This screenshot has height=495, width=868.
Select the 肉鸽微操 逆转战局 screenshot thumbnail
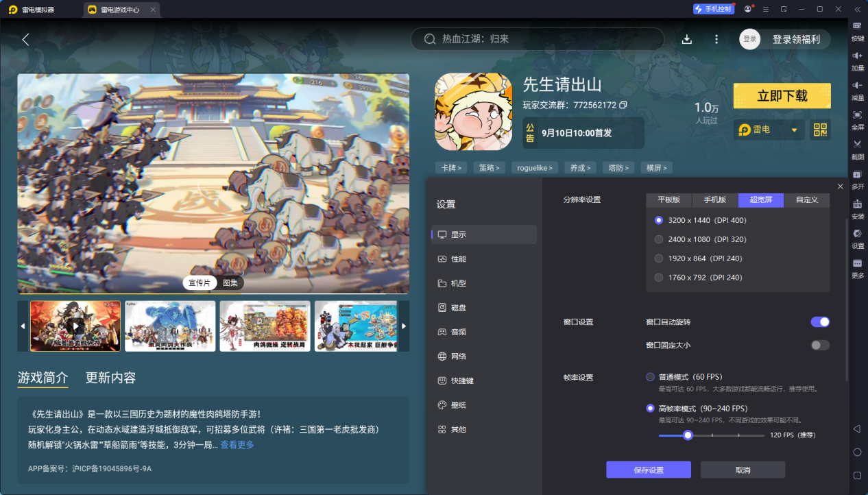click(265, 326)
